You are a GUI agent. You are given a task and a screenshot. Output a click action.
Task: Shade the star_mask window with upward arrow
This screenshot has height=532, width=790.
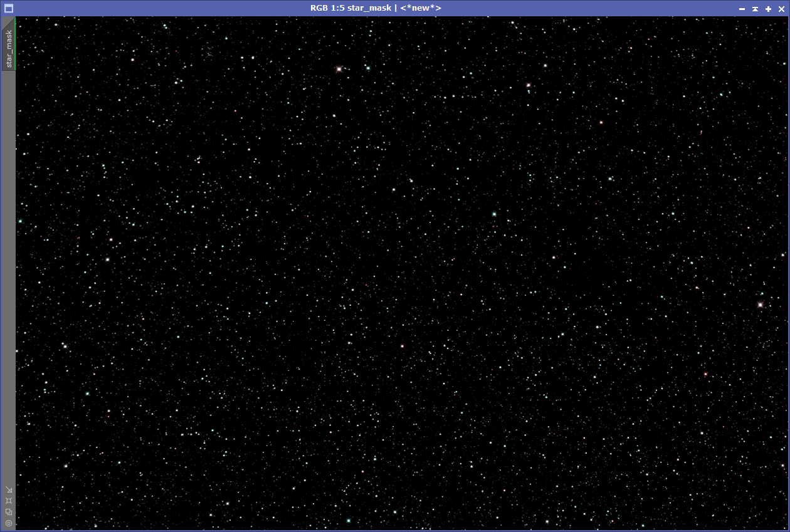755,9
